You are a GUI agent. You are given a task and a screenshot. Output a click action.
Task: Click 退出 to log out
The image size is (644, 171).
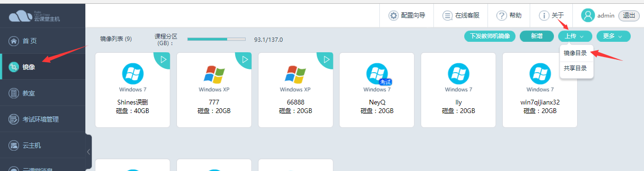tap(629, 16)
